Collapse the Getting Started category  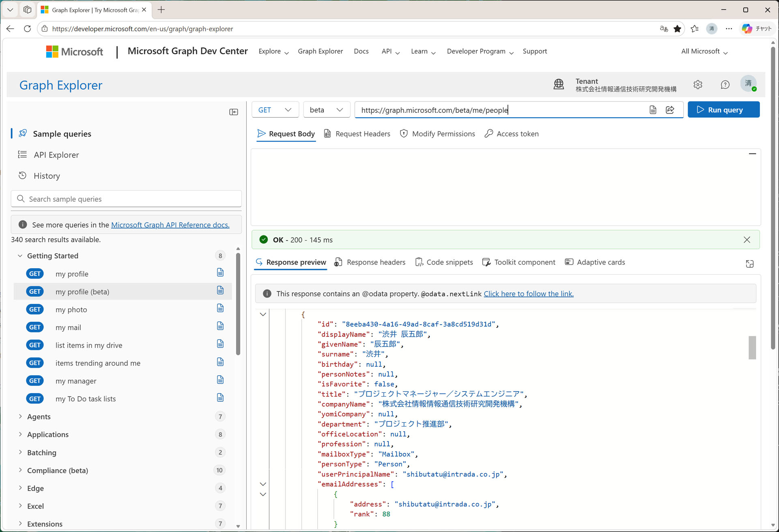pyautogui.click(x=20, y=256)
